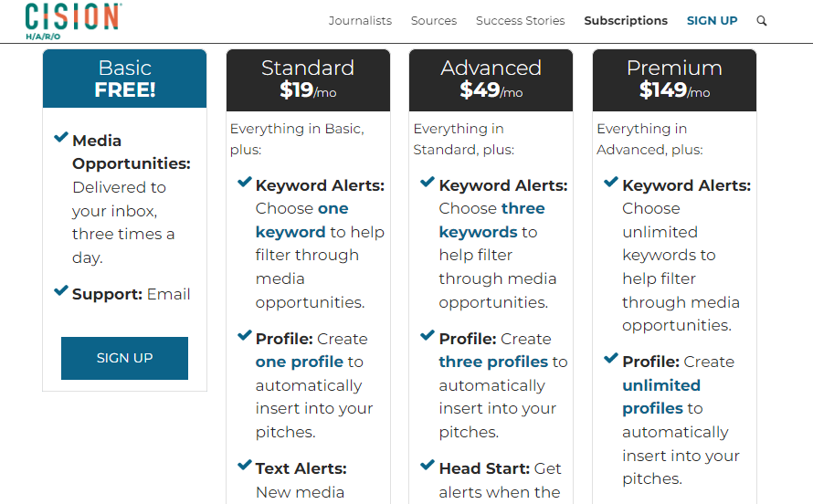Open the search magnifier icon
This screenshot has height=504, width=813.
(x=761, y=21)
